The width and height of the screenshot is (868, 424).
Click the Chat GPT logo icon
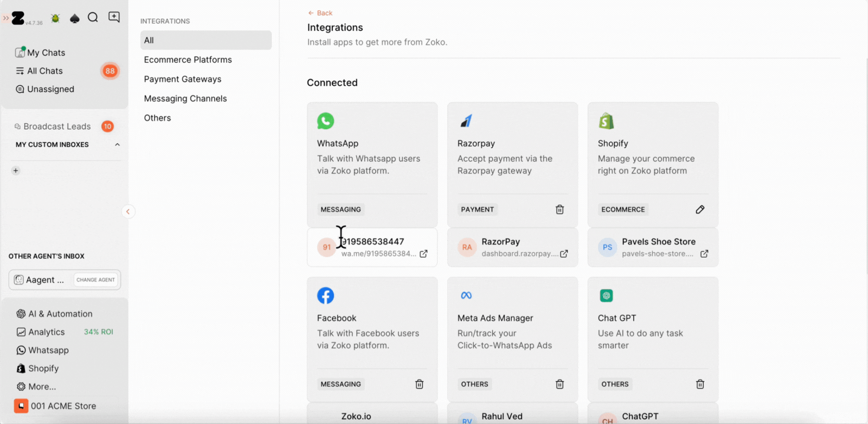tap(606, 296)
